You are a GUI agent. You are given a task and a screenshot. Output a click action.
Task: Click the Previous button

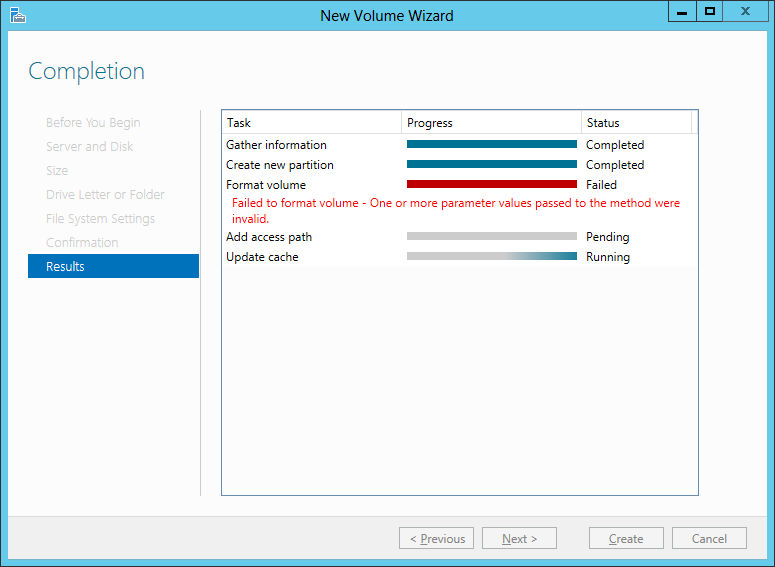coord(436,538)
